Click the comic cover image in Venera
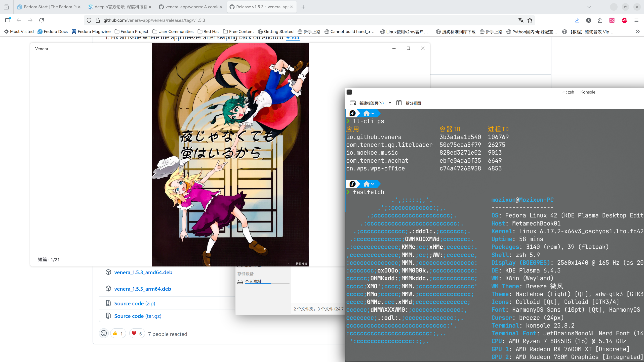This screenshot has height=362, width=644. click(230, 154)
